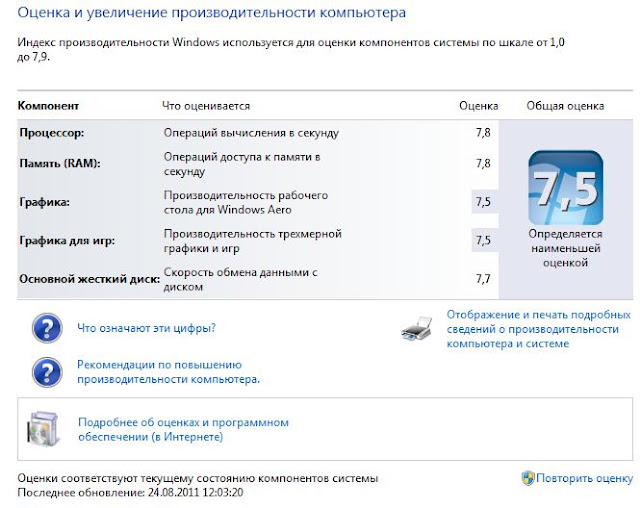Click 'Последнее обновление: 24.08.2011 12:03:20' text
Image resolution: width=640 pixels, height=508 pixels.
point(130,492)
